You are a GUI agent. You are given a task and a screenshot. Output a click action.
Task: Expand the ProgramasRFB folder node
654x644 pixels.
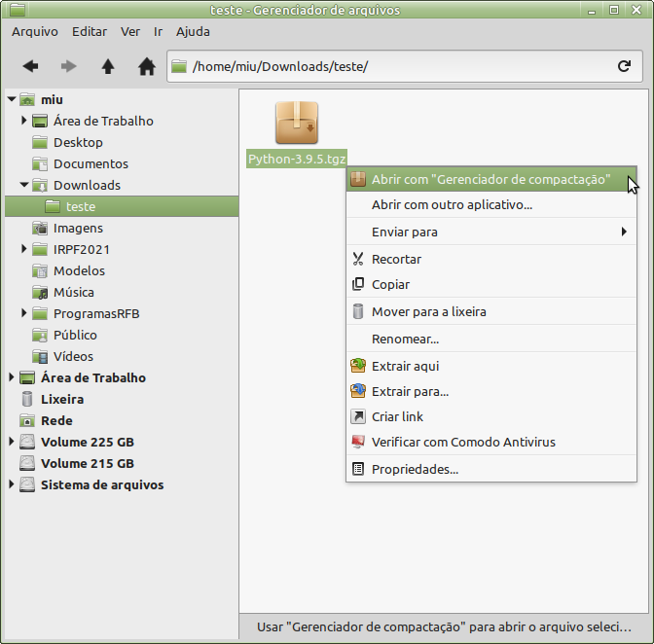pyautogui.click(x=23, y=313)
